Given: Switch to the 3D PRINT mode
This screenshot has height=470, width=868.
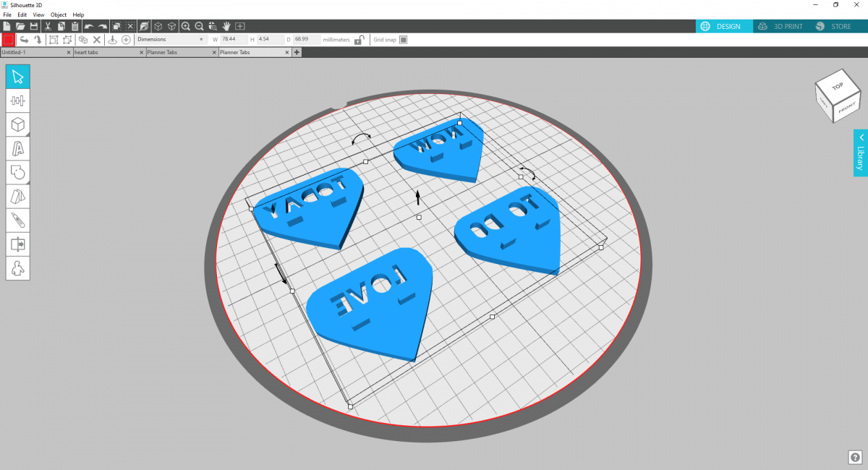Looking at the screenshot, I should pos(782,26).
